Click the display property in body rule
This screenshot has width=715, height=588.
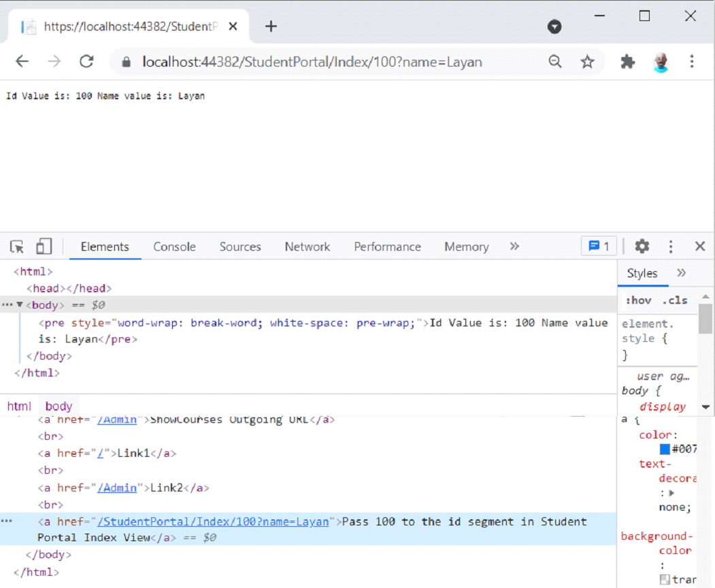[x=662, y=407]
